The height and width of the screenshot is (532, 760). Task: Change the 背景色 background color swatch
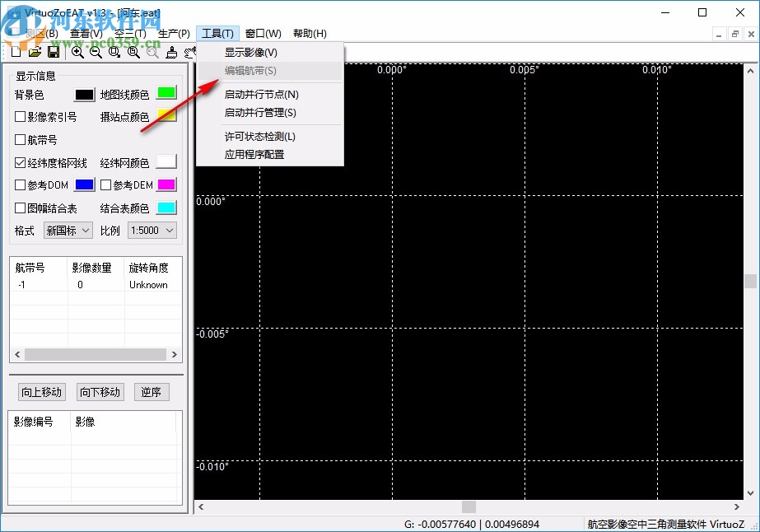tap(83, 95)
